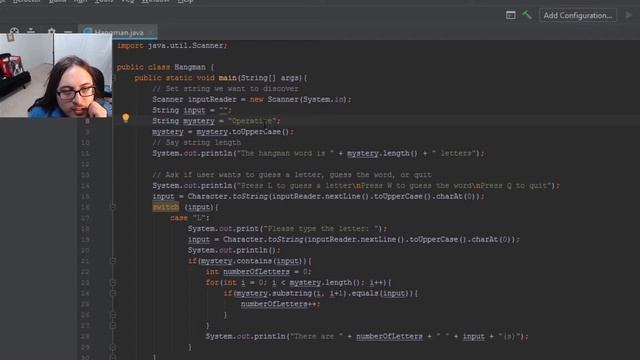The width and height of the screenshot is (640, 360).
Task: Build the project with the green hammer icon
Action: [x=527, y=15]
